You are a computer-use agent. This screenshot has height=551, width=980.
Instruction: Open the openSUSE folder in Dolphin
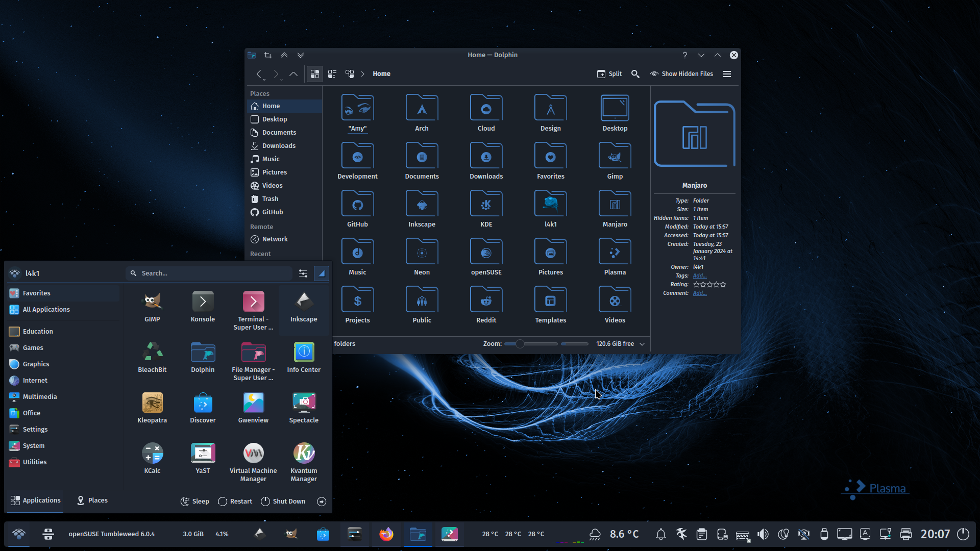click(486, 257)
